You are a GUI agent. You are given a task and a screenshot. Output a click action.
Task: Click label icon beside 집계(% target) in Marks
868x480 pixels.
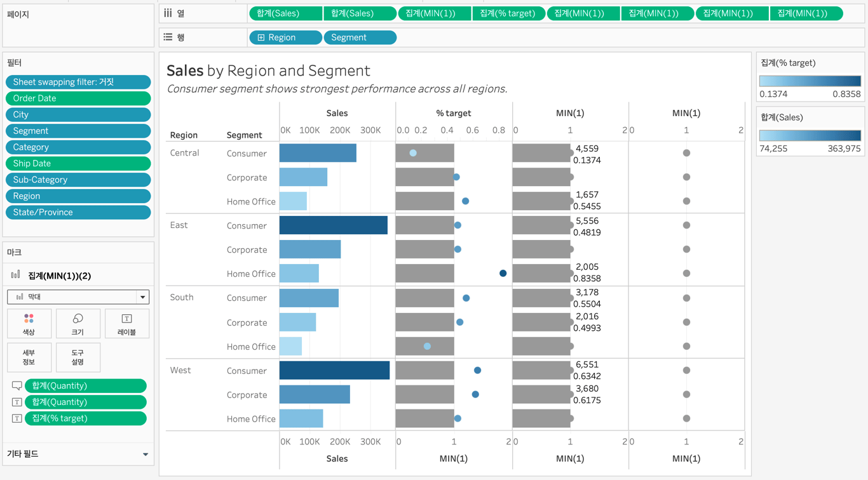[17, 418]
